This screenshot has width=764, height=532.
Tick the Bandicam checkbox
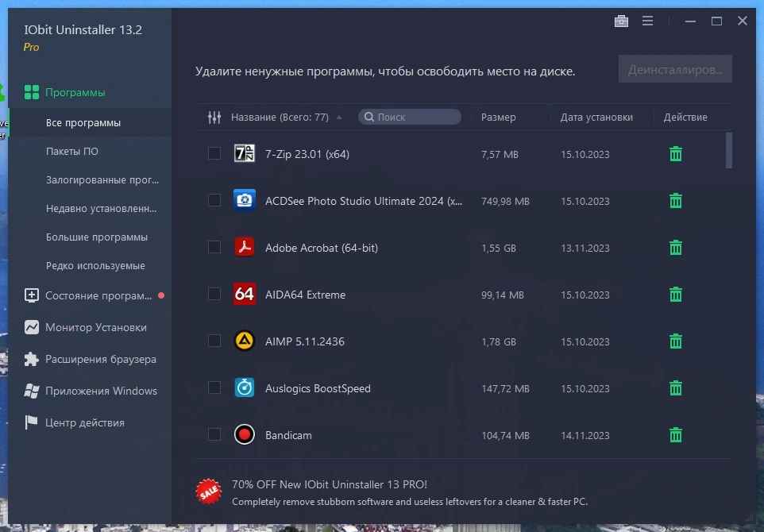coord(214,434)
